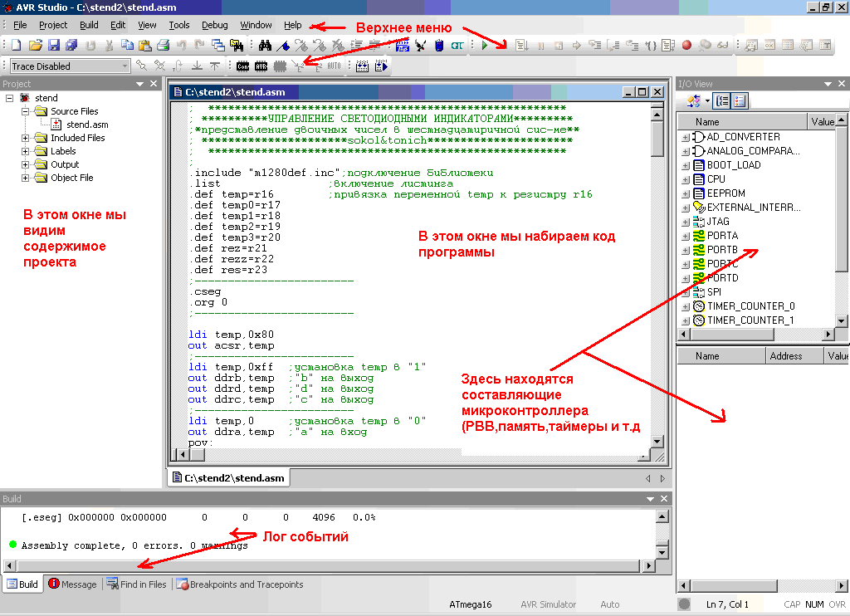Collapse the stend project root node
Screen dimensions: 850x616
coord(9,98)
